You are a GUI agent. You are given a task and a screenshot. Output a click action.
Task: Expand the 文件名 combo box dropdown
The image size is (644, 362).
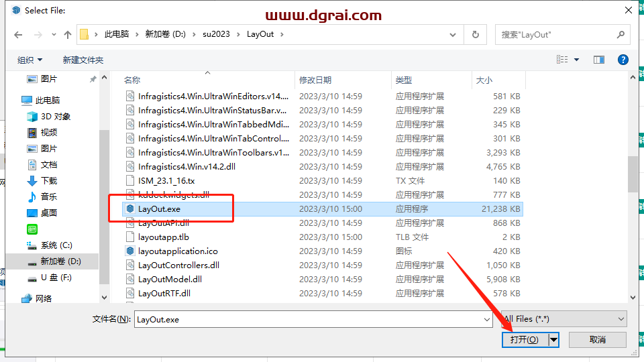coord(487,319)
